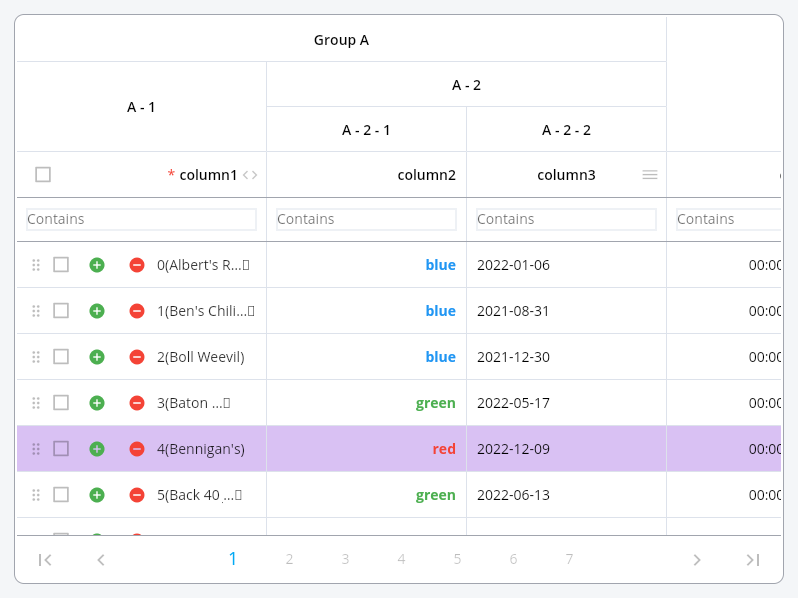Click red delete icon on Bennigan's row
798x598 pixels.
click(137, 449)
